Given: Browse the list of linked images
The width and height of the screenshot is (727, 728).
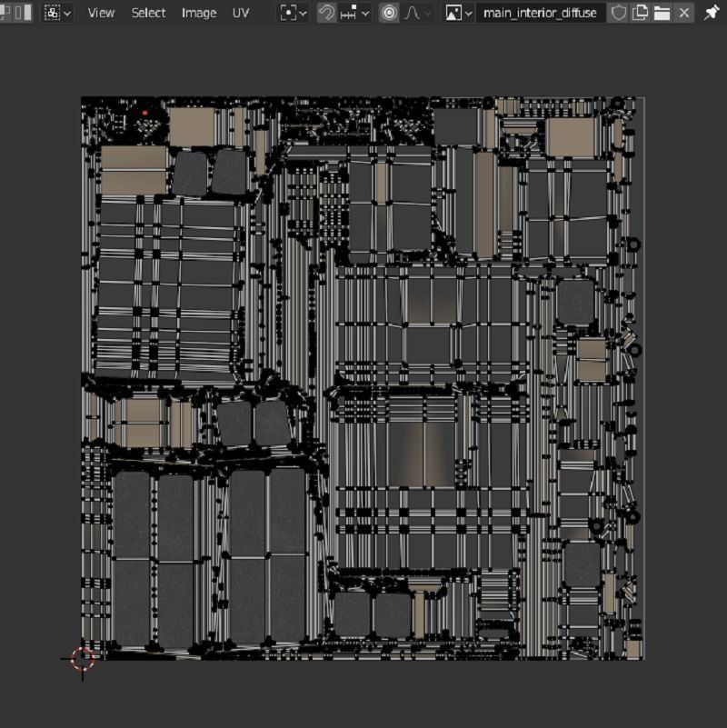Looking at the screenshot, I should (458, 13).
